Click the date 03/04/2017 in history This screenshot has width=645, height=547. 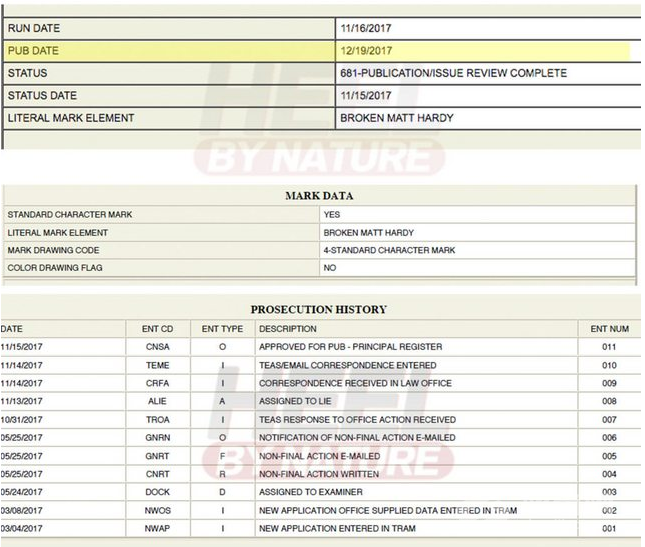[21, 528]
